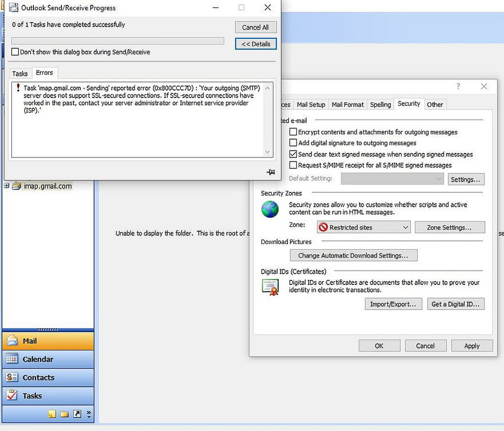The width and height of the screenshot is (504, 431).
Task: Open the Spelling tab
Action: coord(380,105)
